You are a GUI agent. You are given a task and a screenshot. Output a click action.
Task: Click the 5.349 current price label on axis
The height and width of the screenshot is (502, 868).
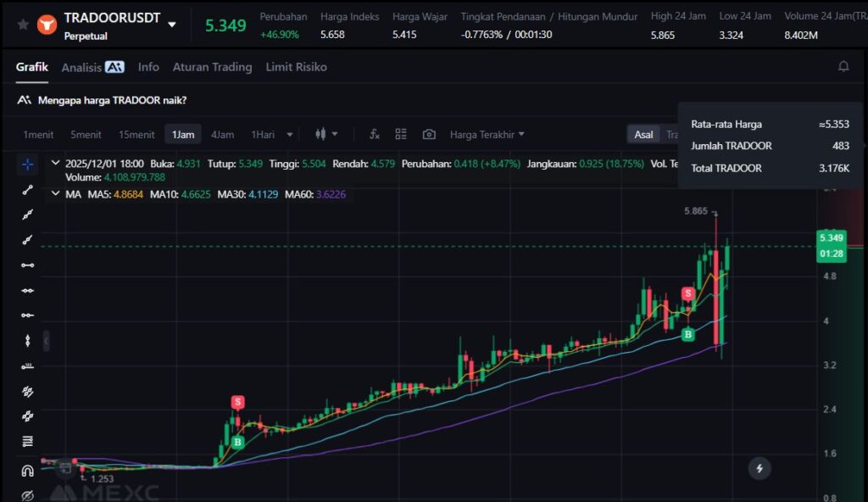coord(829,237)
